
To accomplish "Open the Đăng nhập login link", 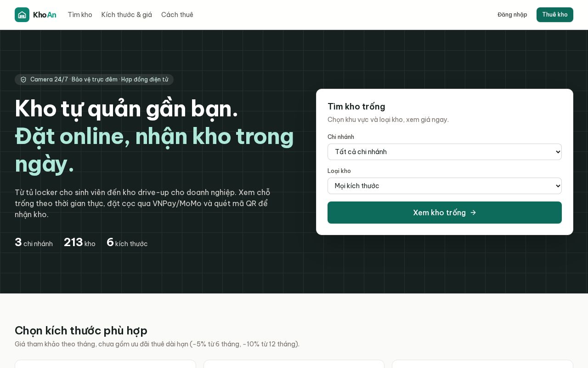I will [512, 15].
